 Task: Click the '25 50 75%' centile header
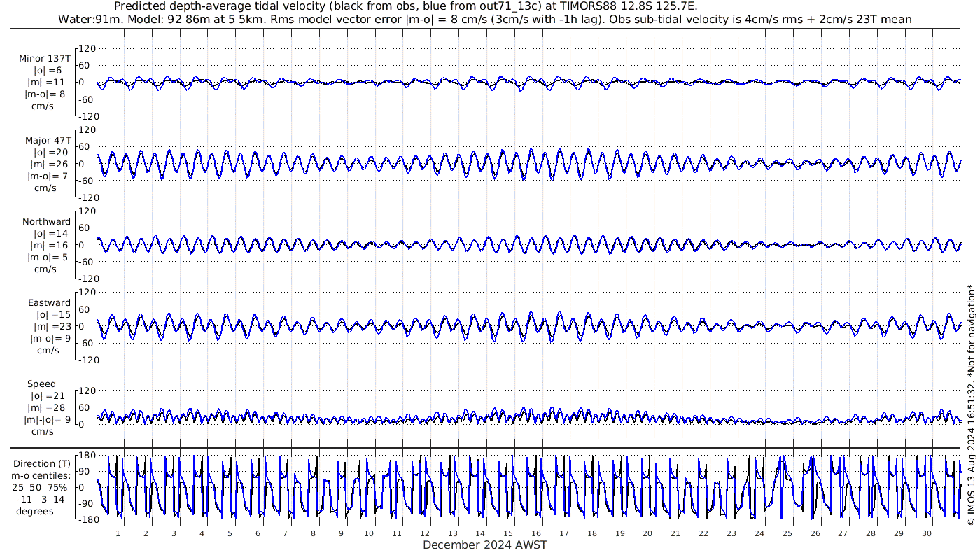39,488
